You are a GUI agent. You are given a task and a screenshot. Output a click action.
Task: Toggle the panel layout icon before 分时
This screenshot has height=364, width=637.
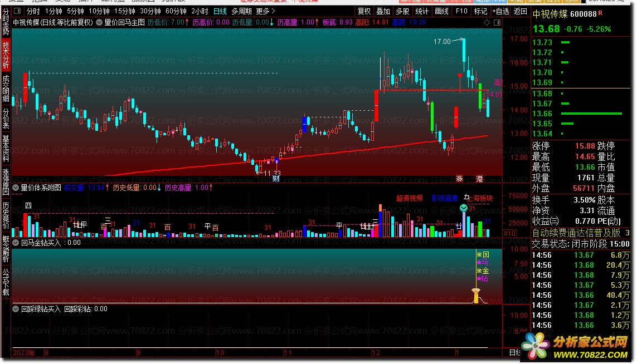17,11
